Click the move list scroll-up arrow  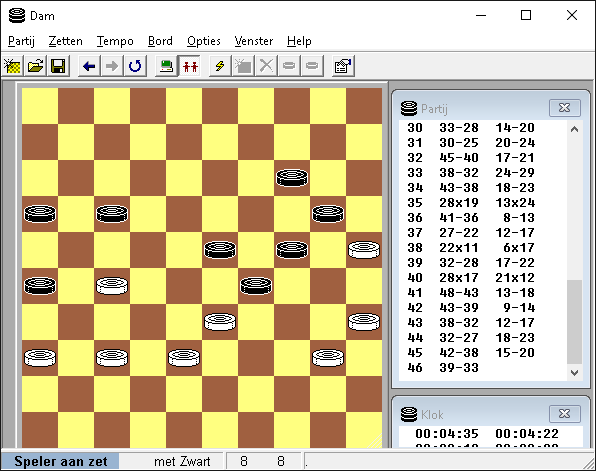pyautogui.click(x=574, y=129)
